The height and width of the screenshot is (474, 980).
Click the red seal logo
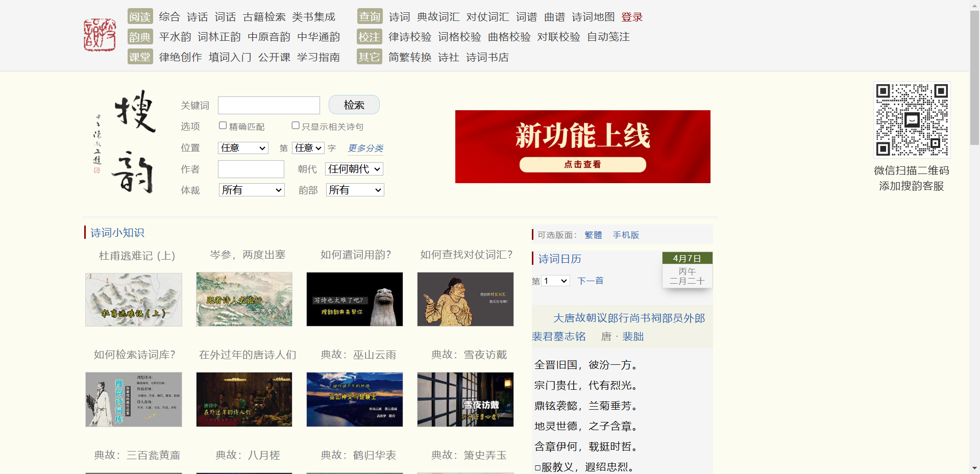coord(100,35)
